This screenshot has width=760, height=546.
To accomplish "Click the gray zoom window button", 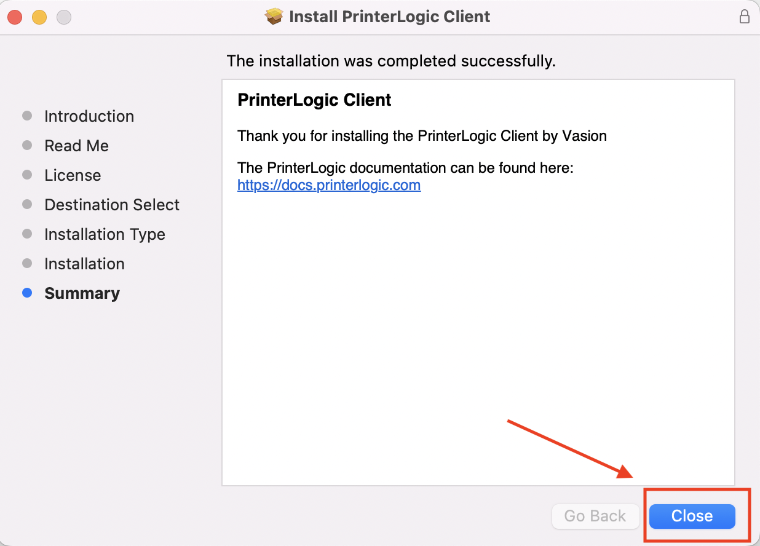I will point(64,17).
